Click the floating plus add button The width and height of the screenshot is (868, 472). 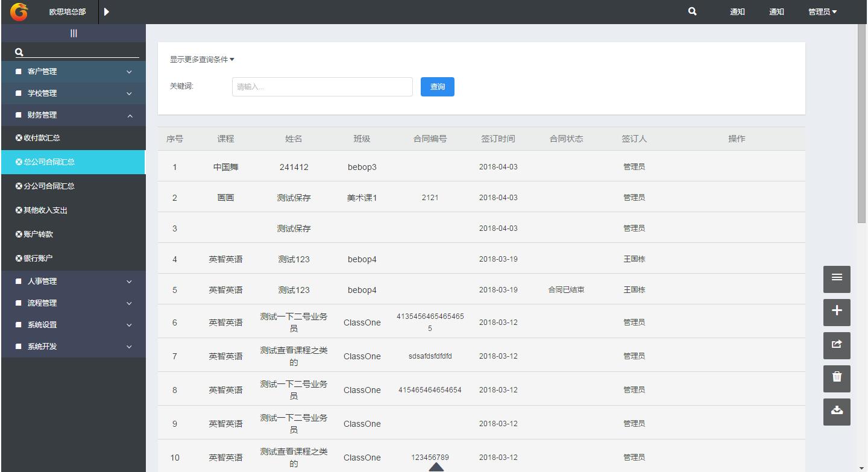[837, 311]
